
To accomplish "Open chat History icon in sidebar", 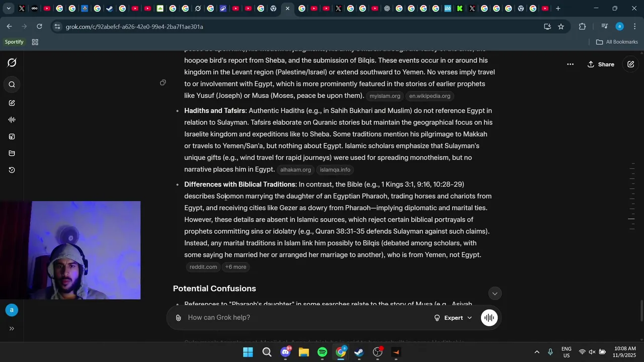I will [x=12, y=170].
